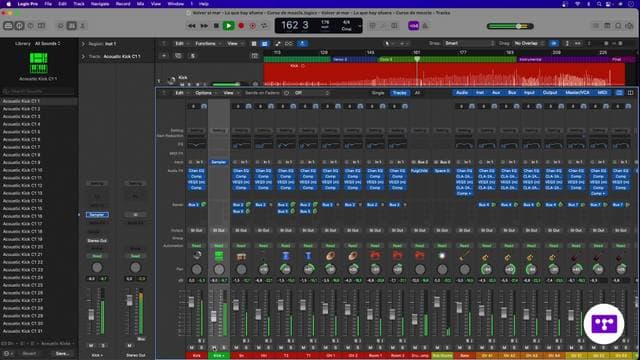
Task: Switch mixer to the Single view tab
Action: [378, 93]
